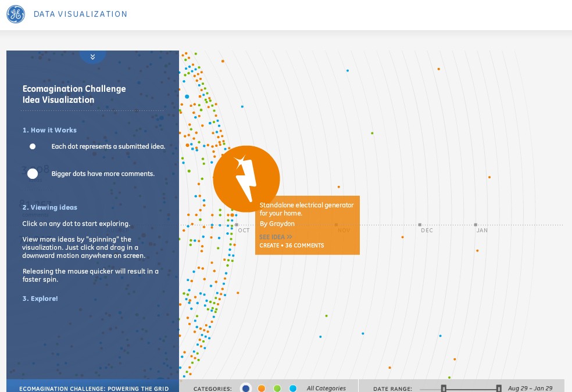
Task: Click the Aug 29 – Jan 29 date text
Action: [x=530, y=389]
